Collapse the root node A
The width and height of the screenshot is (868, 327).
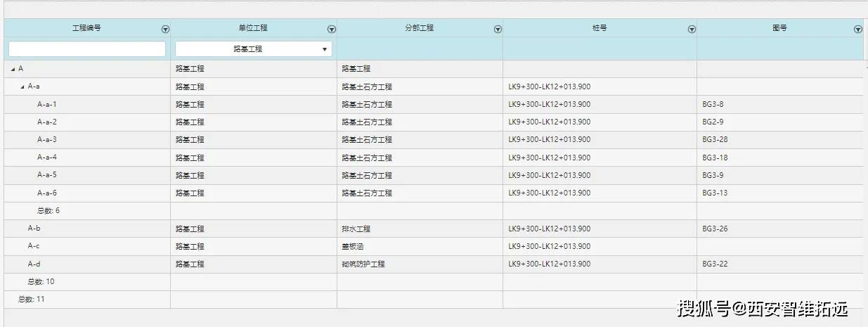coord(13,69)
